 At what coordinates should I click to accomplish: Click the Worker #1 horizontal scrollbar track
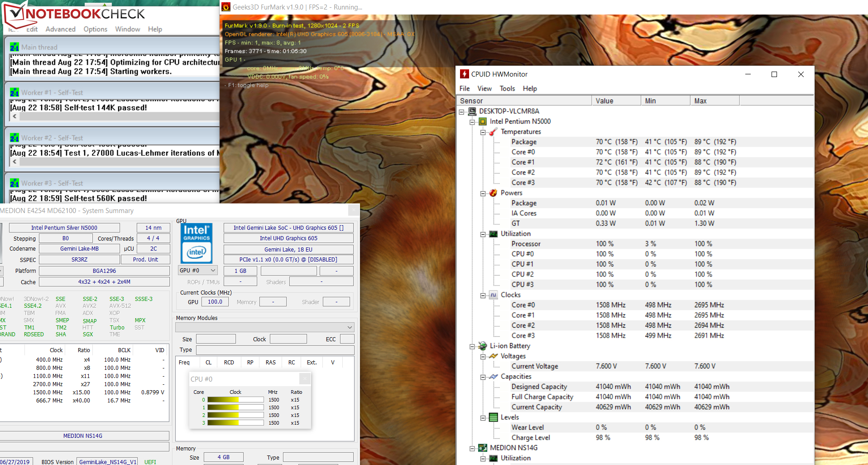(120, 116)
